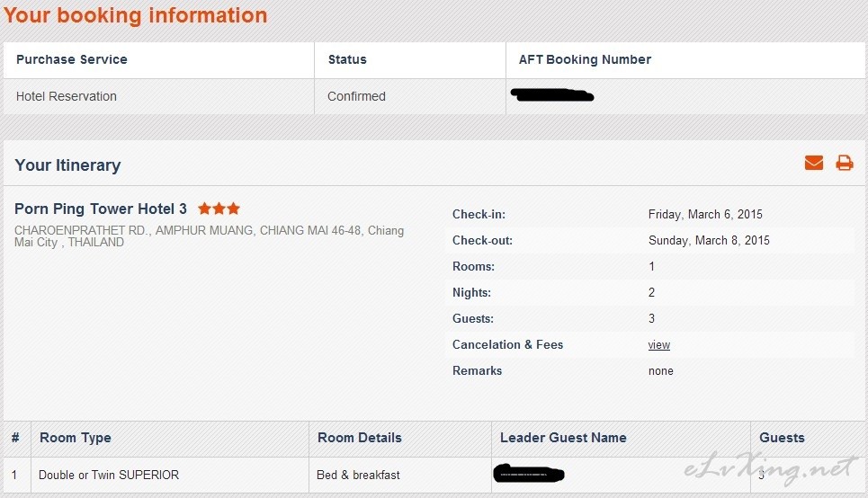Image resolution: width=868 pixels, height=498 pixels.
Task: Select the Purchase Service column header
Action: [x=71, y=59]
